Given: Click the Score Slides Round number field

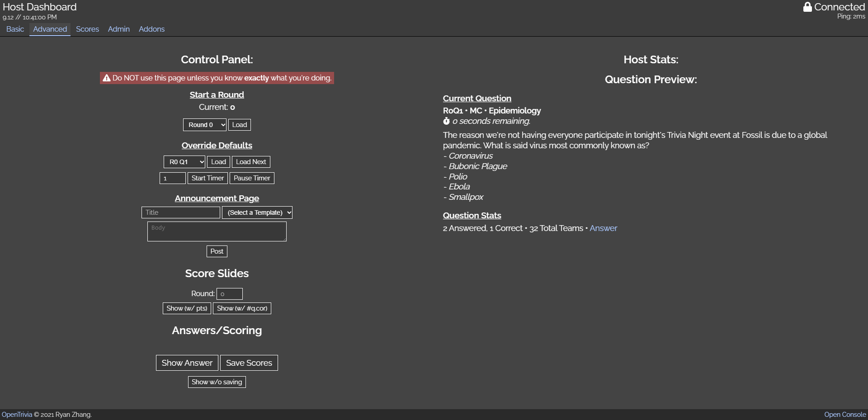Looking at the screenshot, I should tap(229, 294).
